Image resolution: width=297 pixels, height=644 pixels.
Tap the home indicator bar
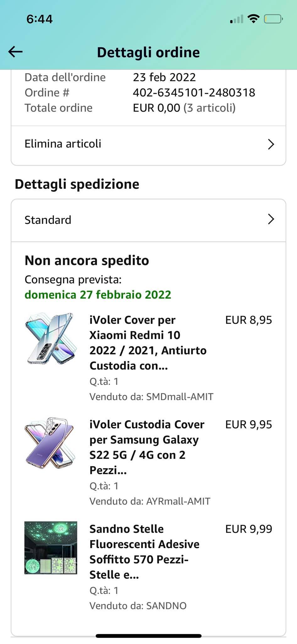[148, 636]
